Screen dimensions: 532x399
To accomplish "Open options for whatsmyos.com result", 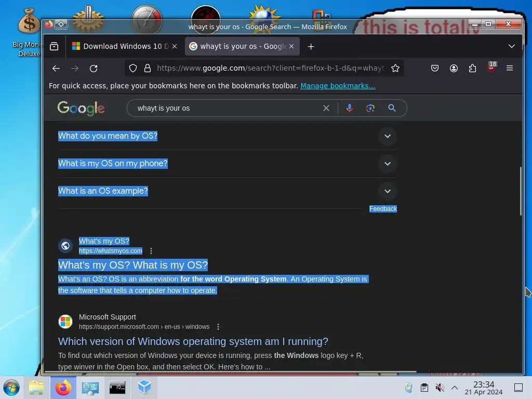I will point(151,251).
